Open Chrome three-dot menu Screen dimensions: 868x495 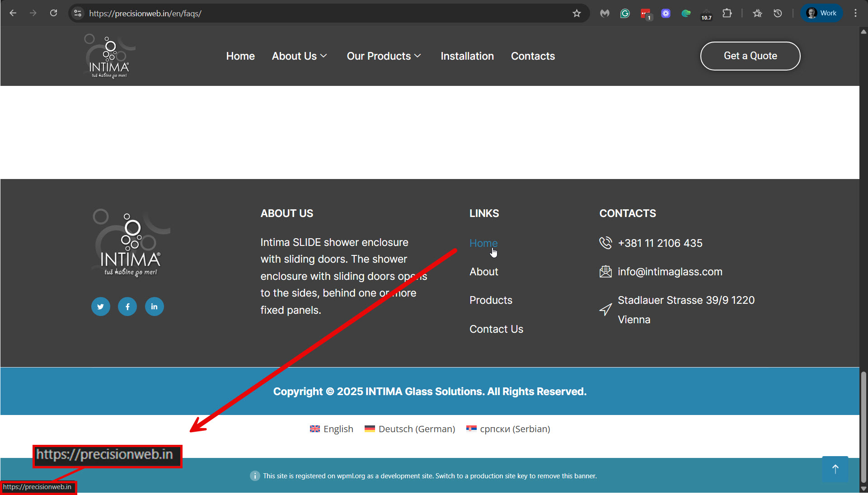(855, 13)
